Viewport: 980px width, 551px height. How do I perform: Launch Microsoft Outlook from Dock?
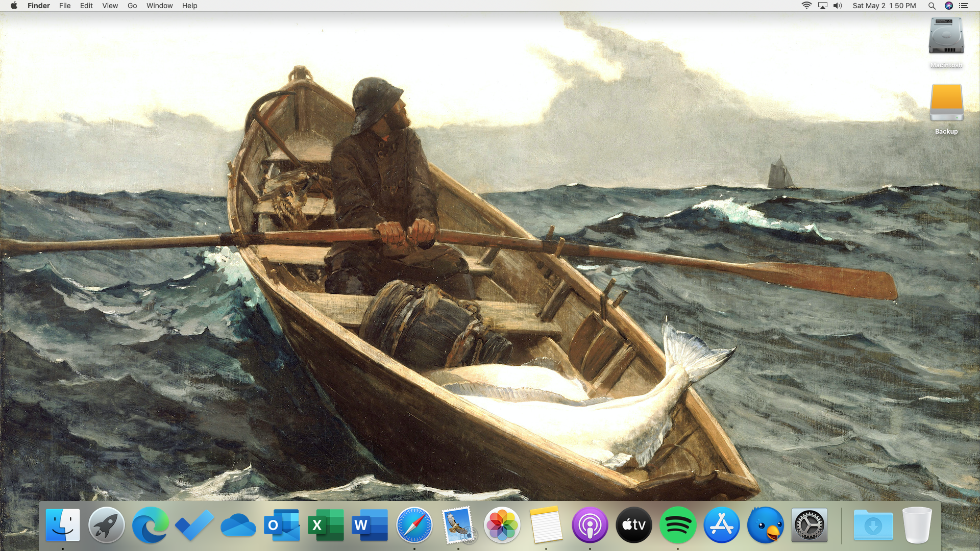tap(282, 525)
